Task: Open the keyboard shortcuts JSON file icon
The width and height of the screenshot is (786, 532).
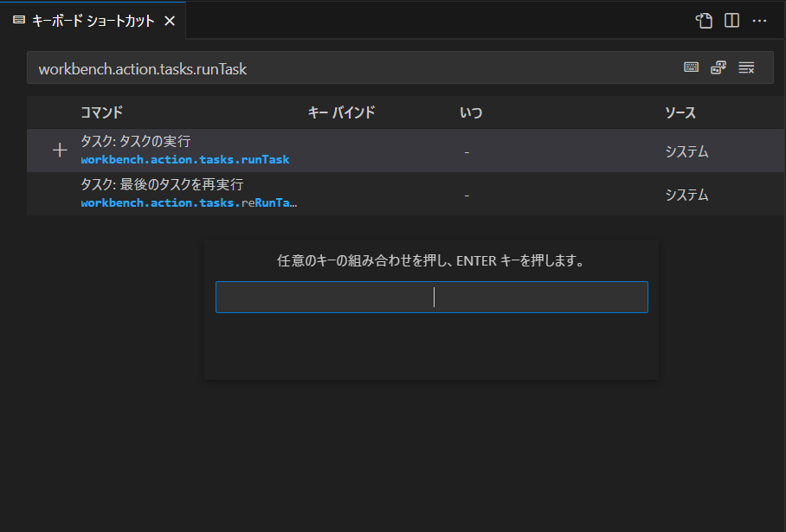Action: [x=704, y=21]
